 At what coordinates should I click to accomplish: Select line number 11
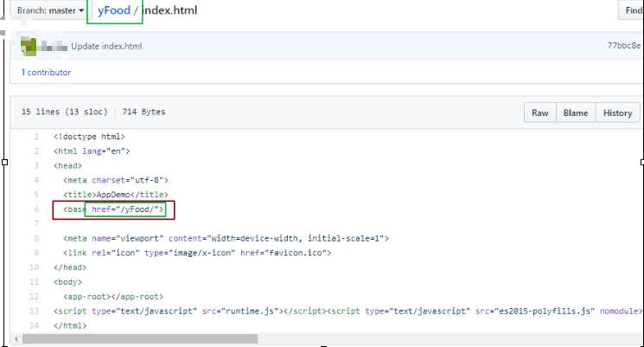coord(34,282)
